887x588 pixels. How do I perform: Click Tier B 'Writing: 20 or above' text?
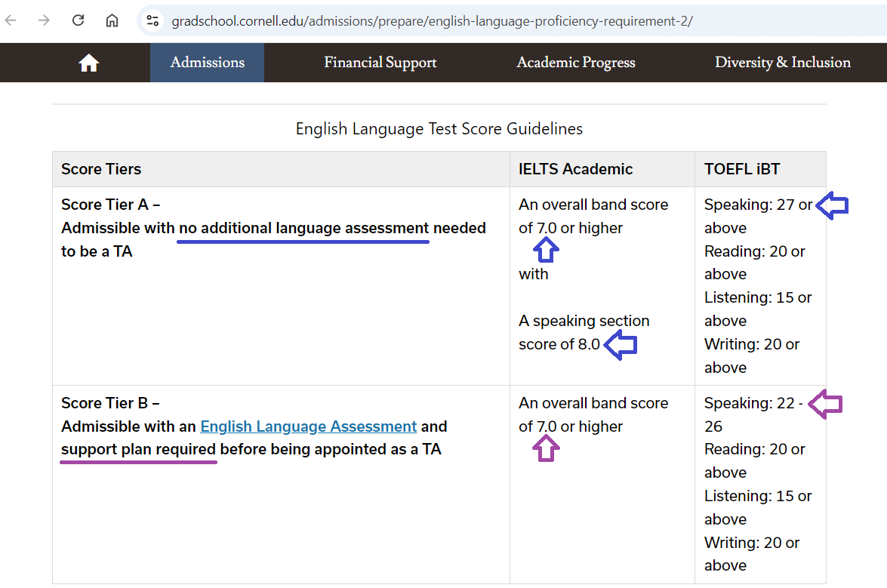pos(752,554)
